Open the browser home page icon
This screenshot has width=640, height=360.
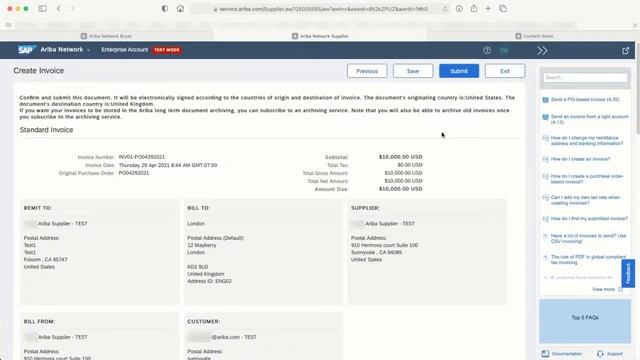[180, 9]
